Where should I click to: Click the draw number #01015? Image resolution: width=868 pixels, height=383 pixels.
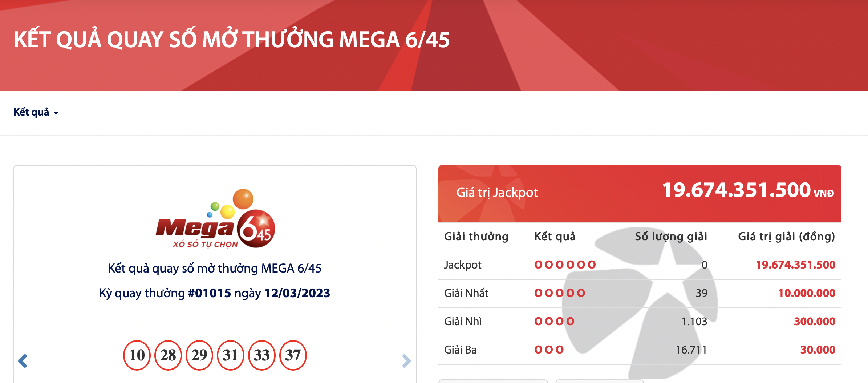209,293
